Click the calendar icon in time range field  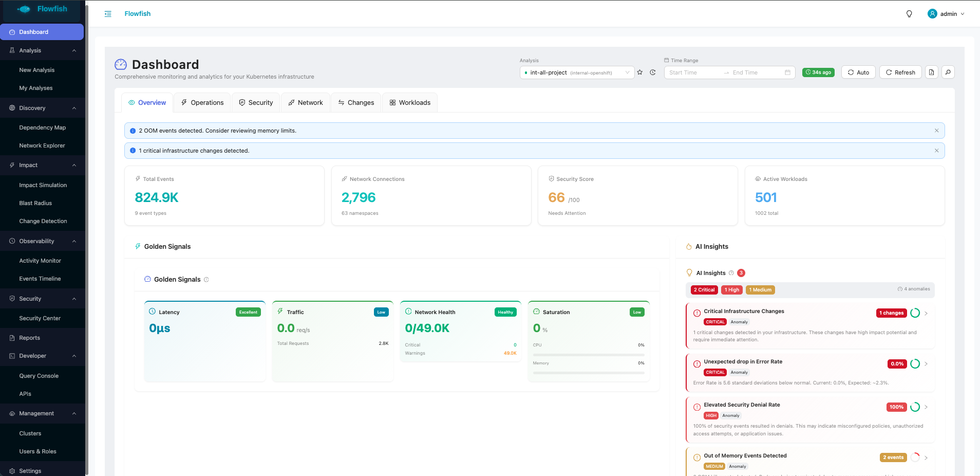pos(787,72)
